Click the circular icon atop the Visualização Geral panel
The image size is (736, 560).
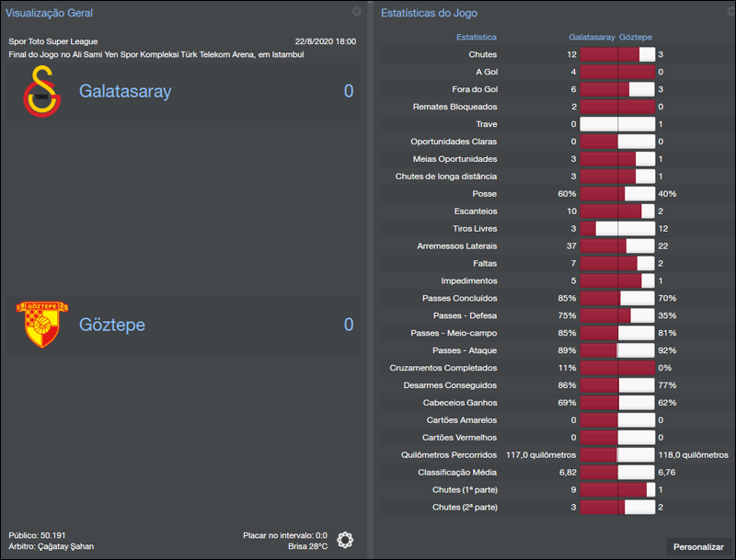coord(357,12)
